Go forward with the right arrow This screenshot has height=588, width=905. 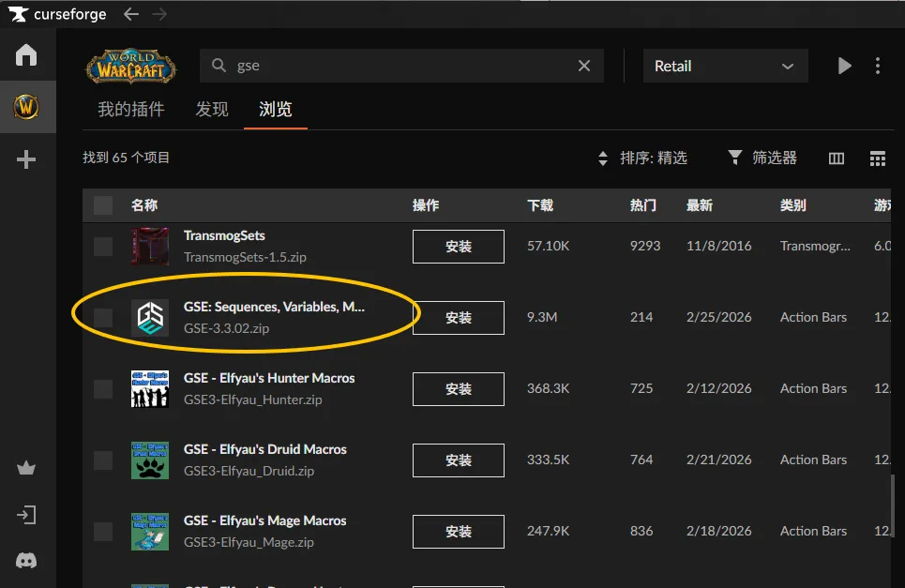[x=159, y=14]
